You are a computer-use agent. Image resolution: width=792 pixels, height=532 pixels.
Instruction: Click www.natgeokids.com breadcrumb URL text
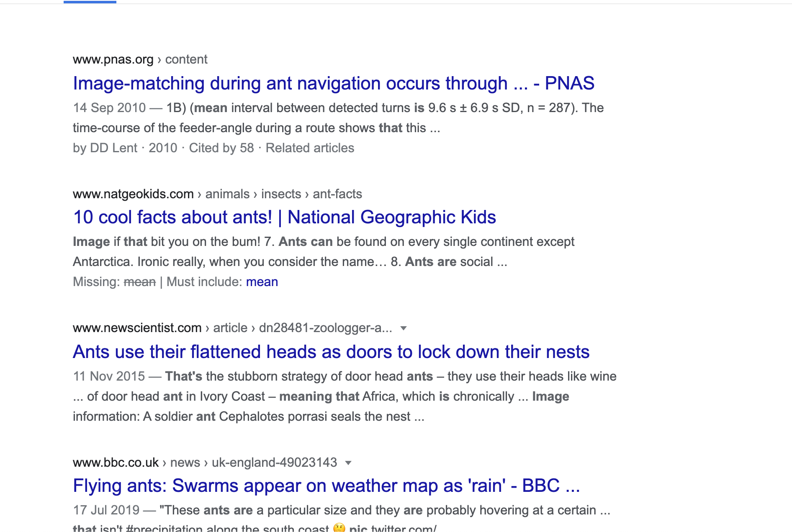point(217,194)
